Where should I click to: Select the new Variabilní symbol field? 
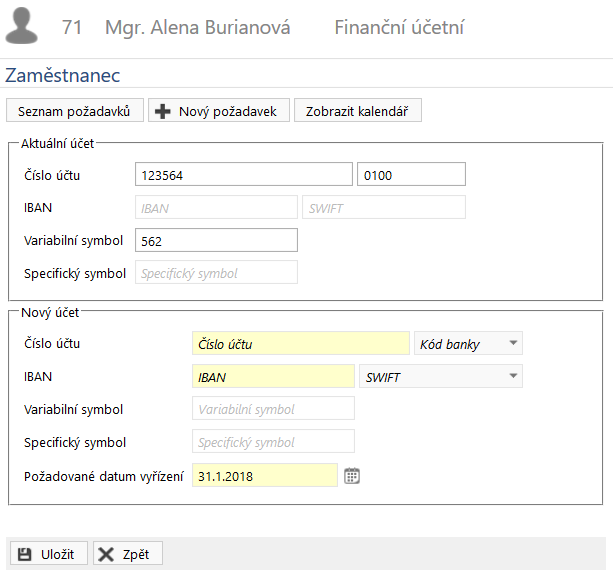point(273,408)
